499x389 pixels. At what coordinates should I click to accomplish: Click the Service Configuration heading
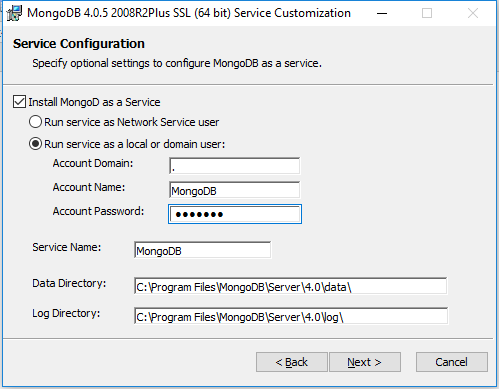79,44
